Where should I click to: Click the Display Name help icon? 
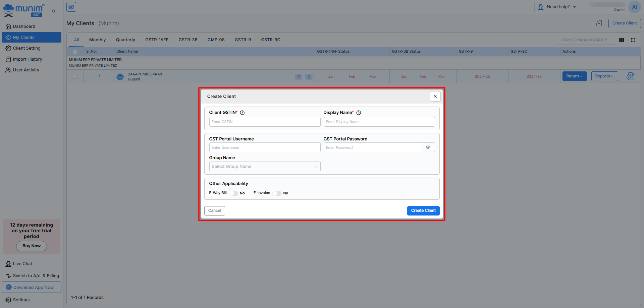click(x=359, y=113)
